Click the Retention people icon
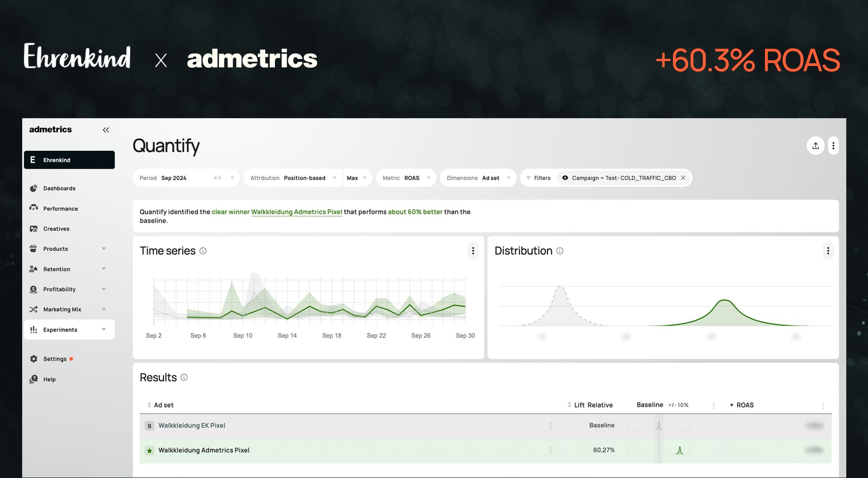Viewport: 868px width, 478px height. point(34,269)
